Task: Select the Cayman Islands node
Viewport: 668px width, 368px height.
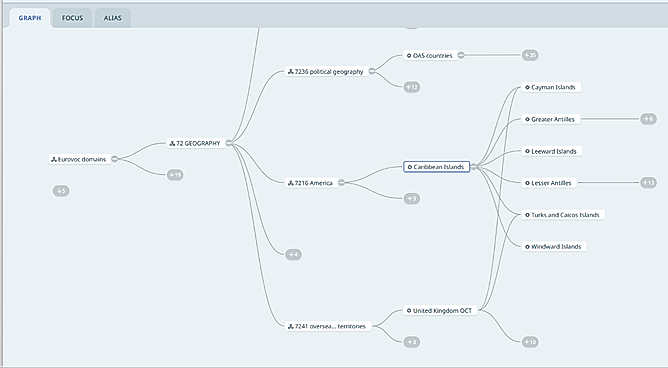Action: [551, 87]
